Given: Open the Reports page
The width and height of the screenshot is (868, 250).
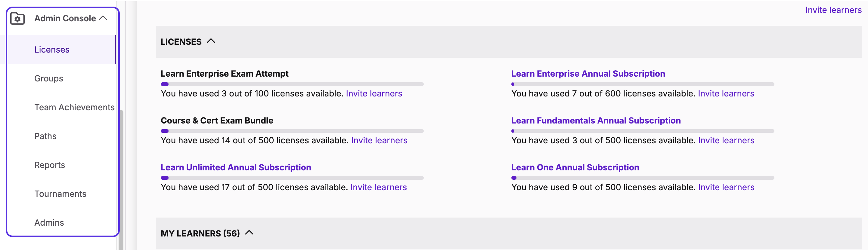Looking at the screenshot, I should [50, 165].
